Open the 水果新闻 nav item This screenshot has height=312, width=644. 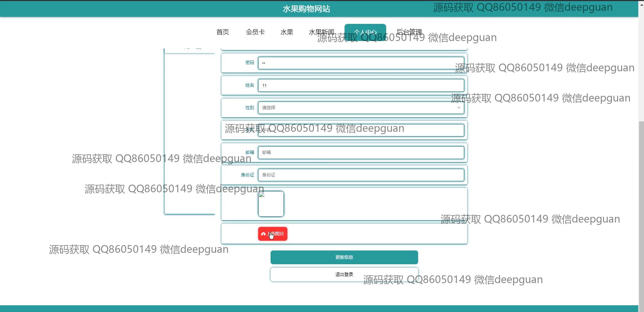point(321,32)
